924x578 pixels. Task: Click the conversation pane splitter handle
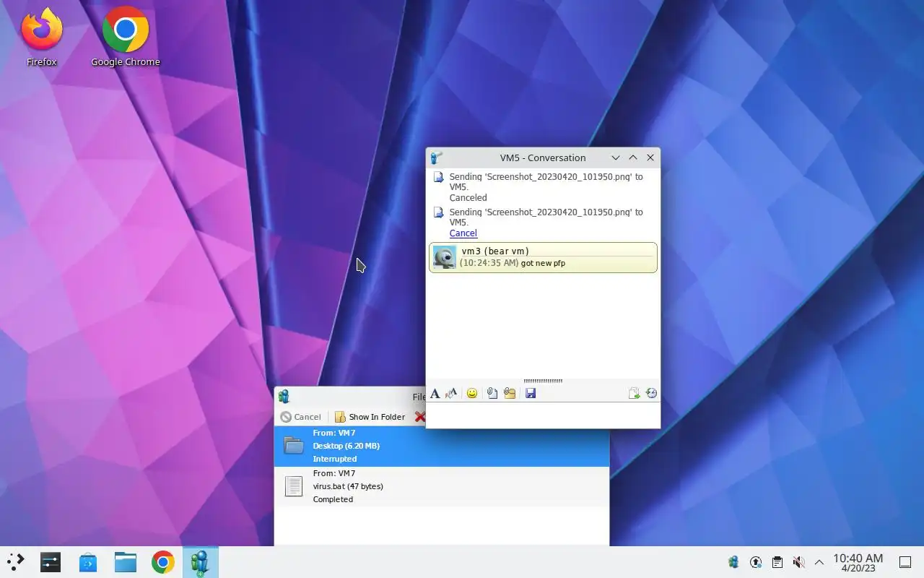coord(543,381)
